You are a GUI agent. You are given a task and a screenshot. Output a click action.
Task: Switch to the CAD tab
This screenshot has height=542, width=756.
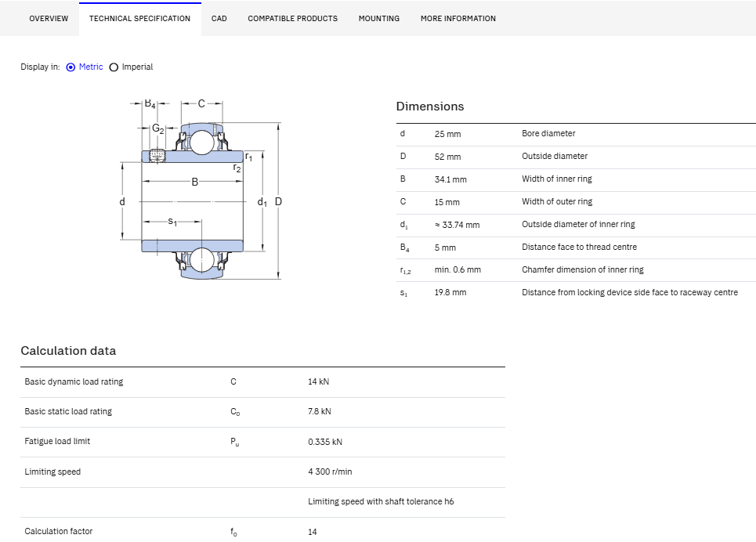point(219,19)
